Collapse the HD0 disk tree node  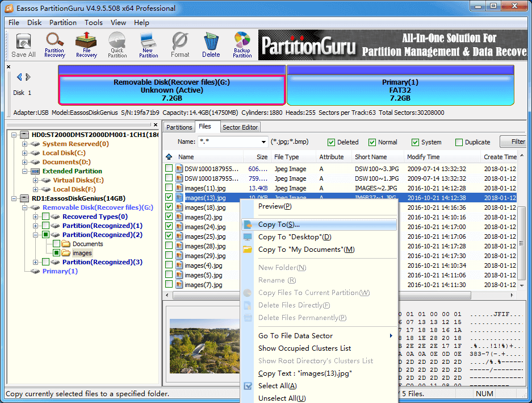coord(14,135)
